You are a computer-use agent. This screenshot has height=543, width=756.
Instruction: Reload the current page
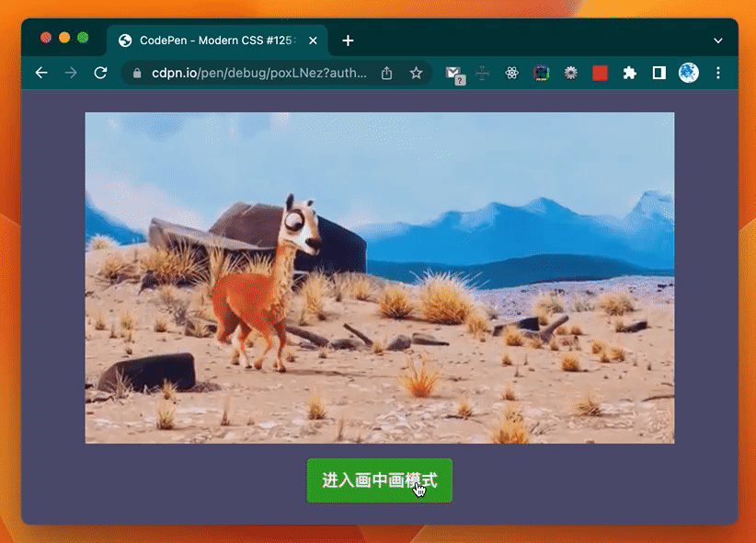coord(100,73)
